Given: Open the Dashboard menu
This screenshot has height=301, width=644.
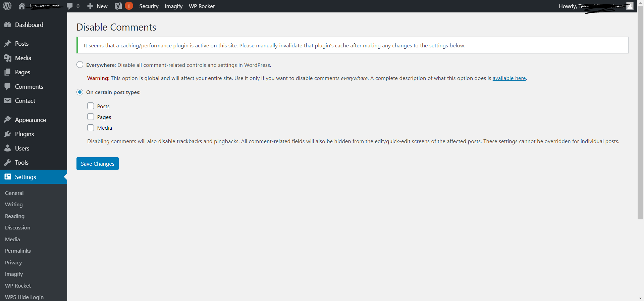Looking at the screenshot, I should point(29,25).
